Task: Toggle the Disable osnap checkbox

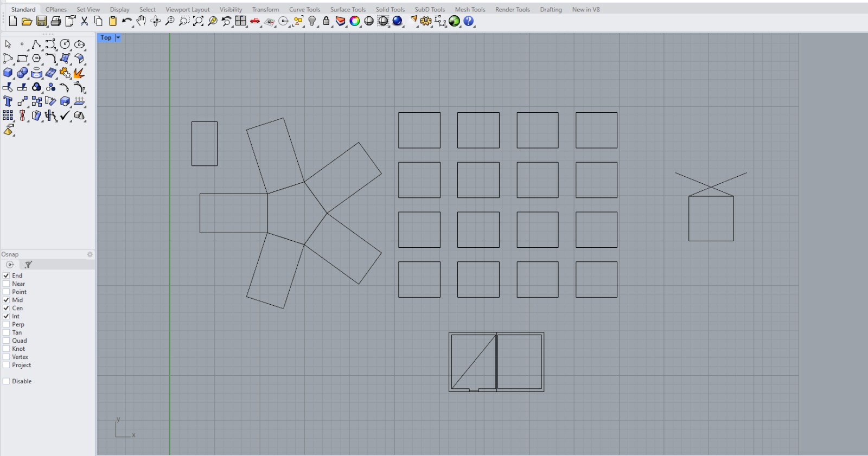Action: (x=7, y=381)
